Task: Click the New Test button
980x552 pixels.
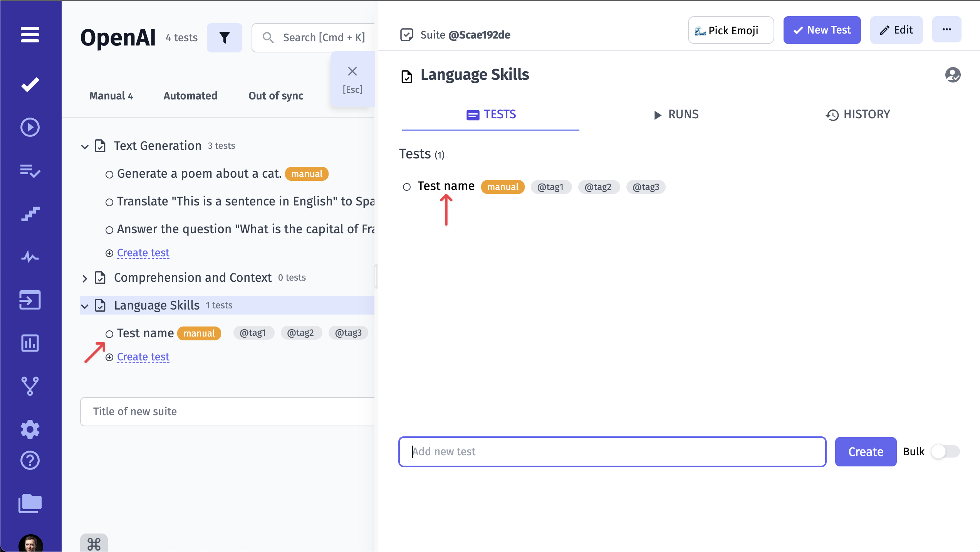Action: 822,30
